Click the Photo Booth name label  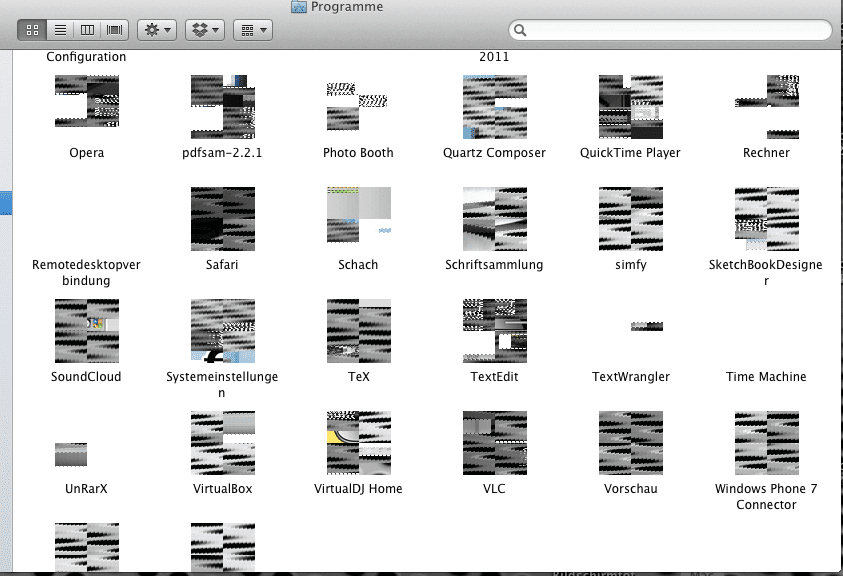358,153
